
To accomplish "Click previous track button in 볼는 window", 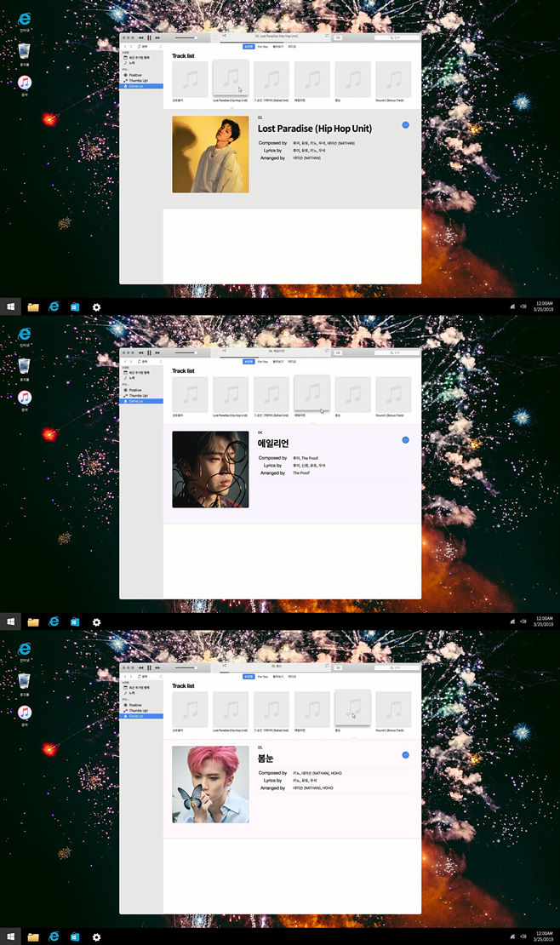I will pyautogui.click(x=141, y=667).
